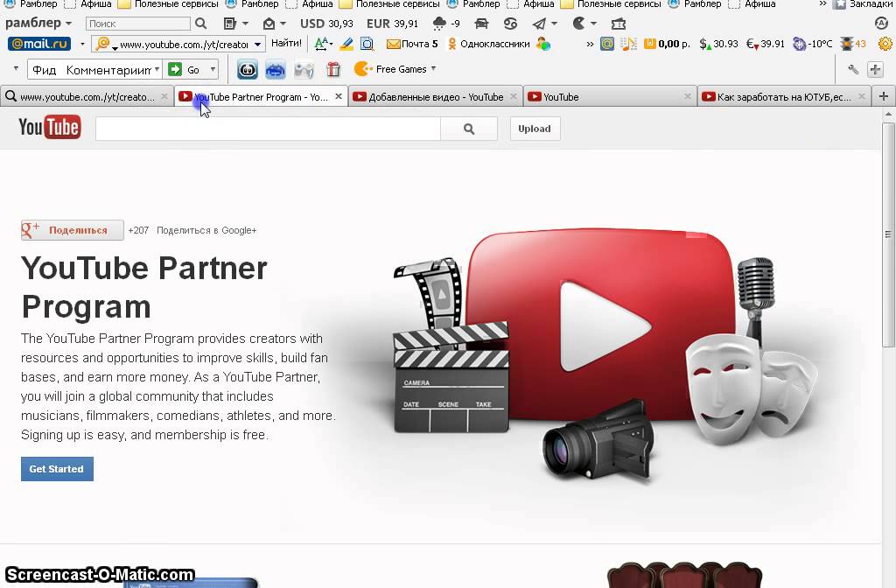Close the YouTube Partner Program tab

coord(339,96)
